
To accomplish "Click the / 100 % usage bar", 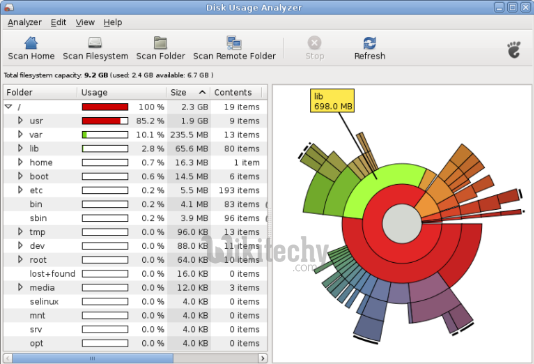I will pyautogui.click(x=105, y=107).
